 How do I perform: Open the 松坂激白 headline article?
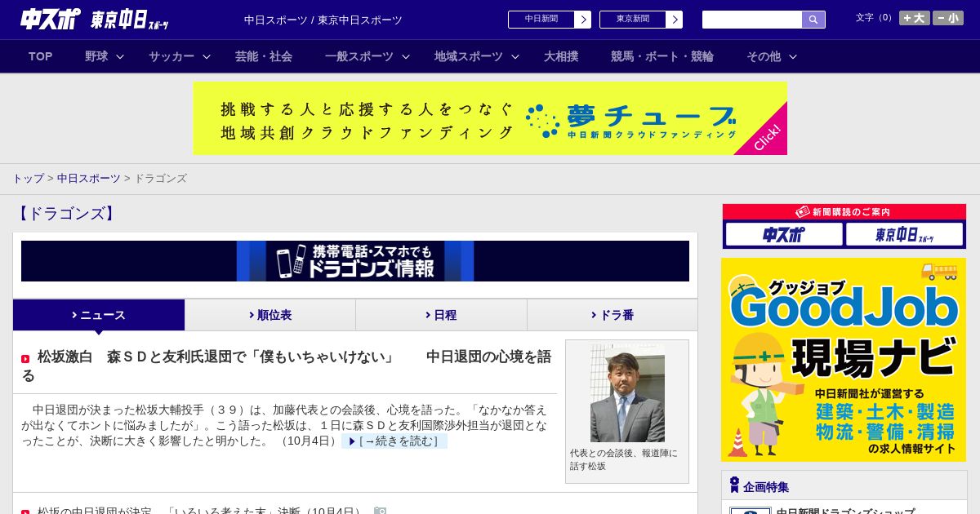pos(286,366)
